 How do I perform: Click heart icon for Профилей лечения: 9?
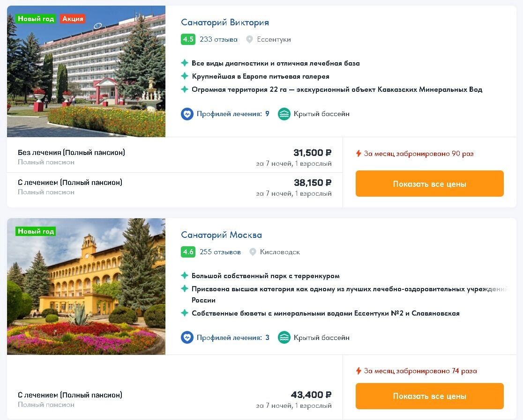[x=187, y=114]
